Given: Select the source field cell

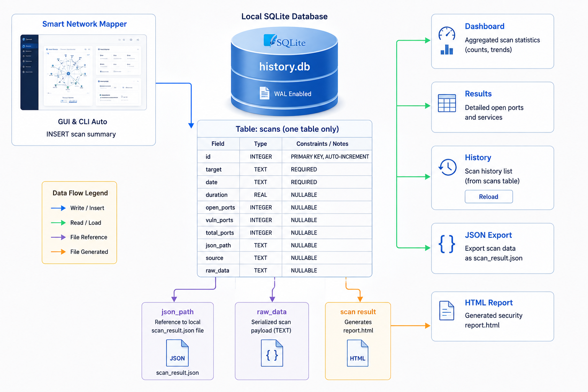Looking at the screenshot, I should [x=218, y=258].
